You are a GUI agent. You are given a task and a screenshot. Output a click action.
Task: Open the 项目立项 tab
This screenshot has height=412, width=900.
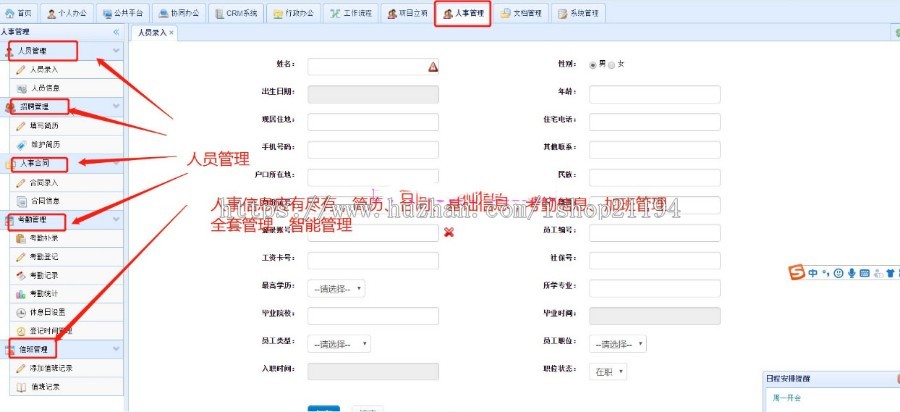pyautogui.click(x=407, y=13)
